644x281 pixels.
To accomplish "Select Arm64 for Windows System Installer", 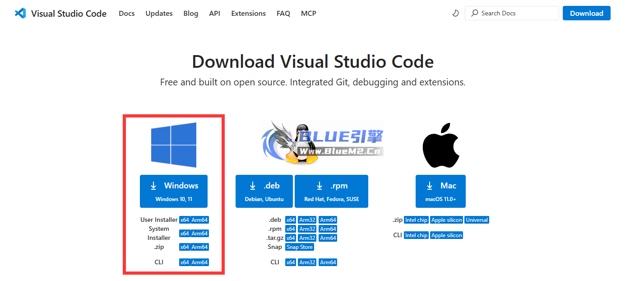I will tap(199, 234).
